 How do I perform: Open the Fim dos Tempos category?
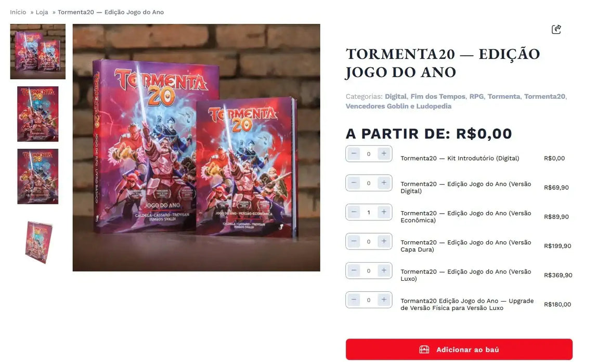click(438, 96)
